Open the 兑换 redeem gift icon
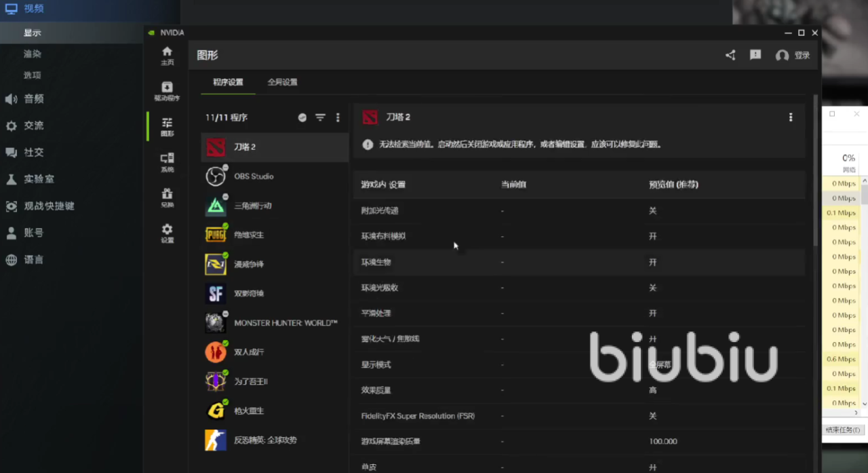Screen dimensions: 868x473 pyautogui.click(x=167, y=197)
